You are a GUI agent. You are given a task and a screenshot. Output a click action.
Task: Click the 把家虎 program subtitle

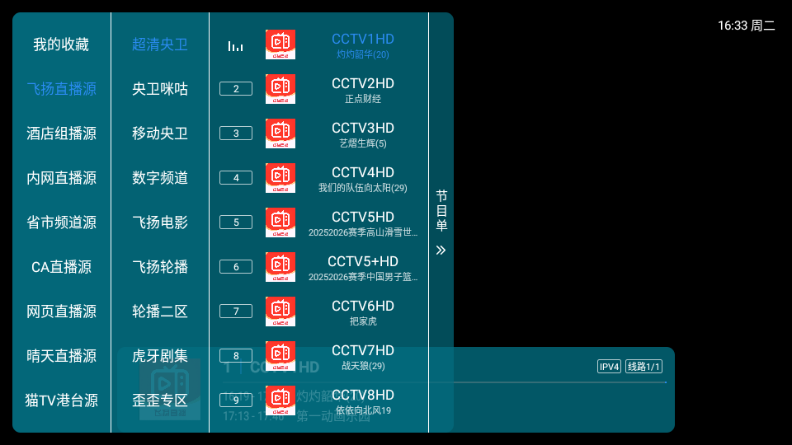point(363,321)
